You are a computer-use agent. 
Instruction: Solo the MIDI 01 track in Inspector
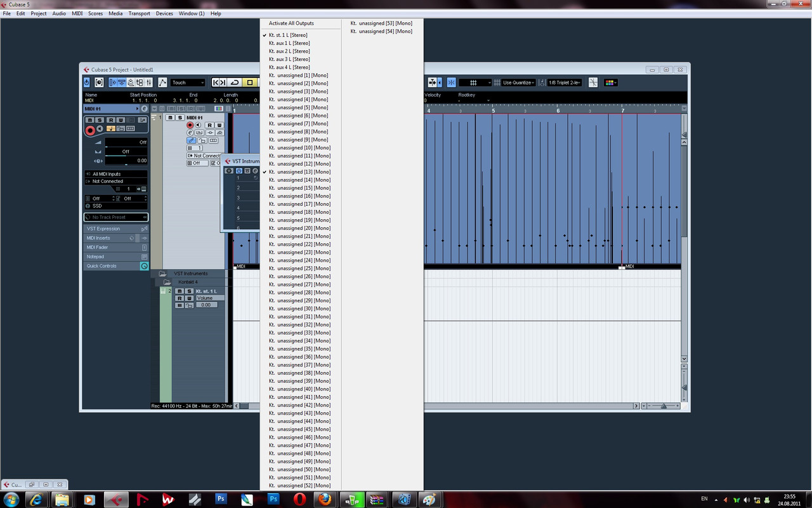pos(100,120)
